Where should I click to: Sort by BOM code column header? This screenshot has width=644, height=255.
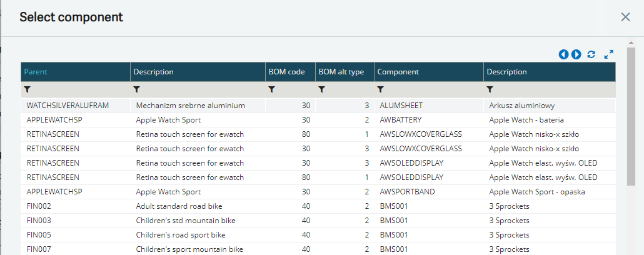(286, 72)
